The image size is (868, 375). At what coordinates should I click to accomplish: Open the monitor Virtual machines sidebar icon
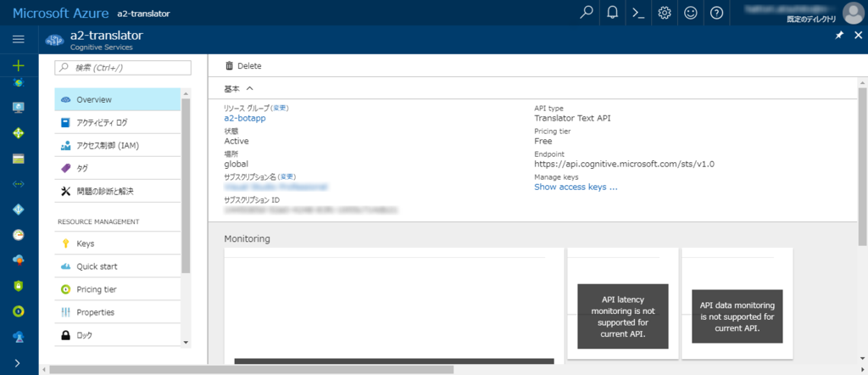[19, 108]
